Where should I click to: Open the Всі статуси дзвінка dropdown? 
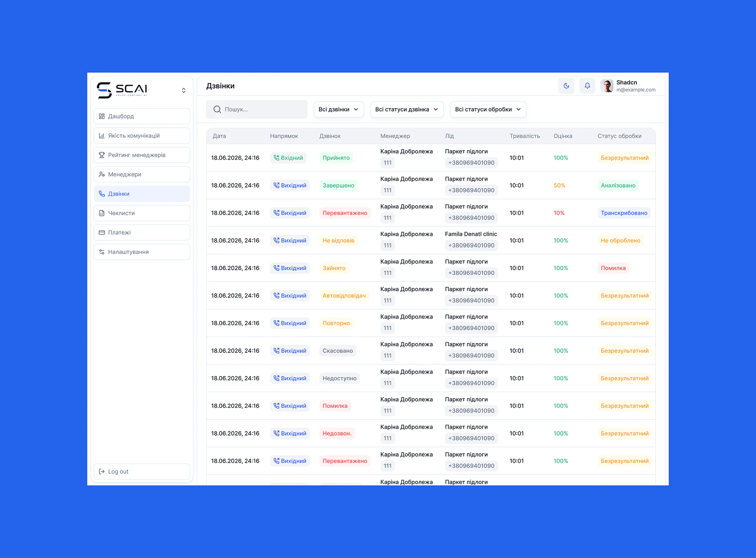(407, 109)
